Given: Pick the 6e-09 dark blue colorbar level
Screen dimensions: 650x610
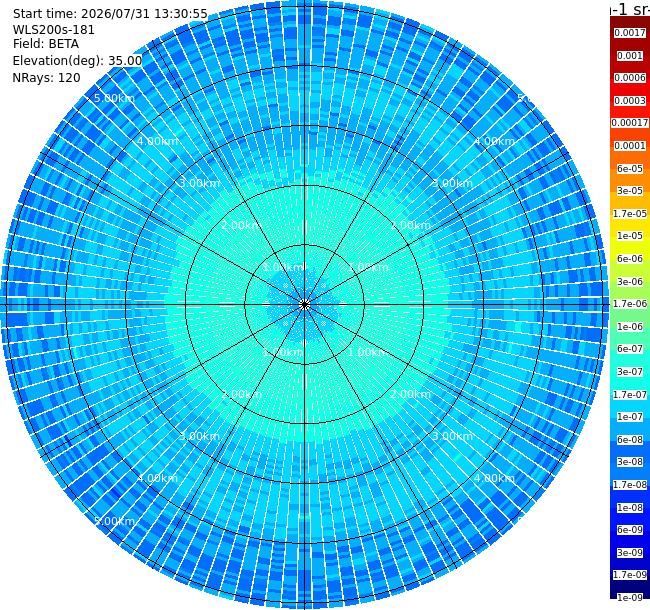Looking at the screenshot, I should [630, 530].
